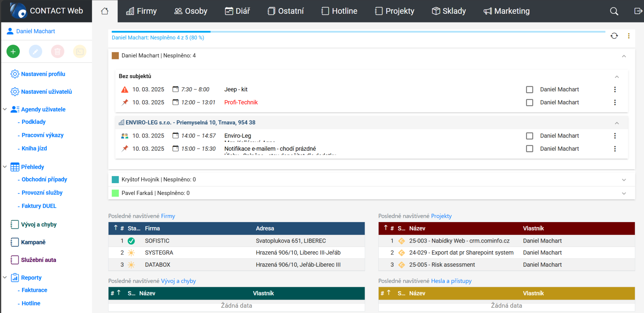This screenshot has width=644, height=313.
Task: Mark Profi-Technik task as completed
Action: click(530, 102)
